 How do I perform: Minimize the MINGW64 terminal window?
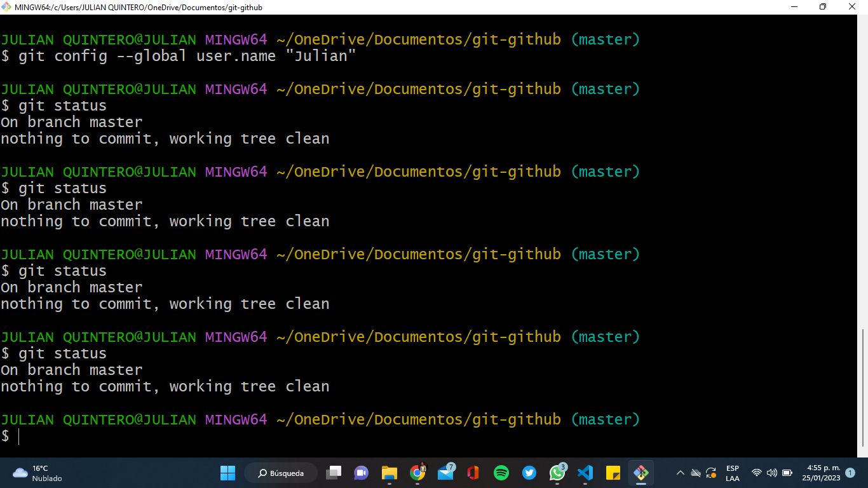[x=794, y=7]
